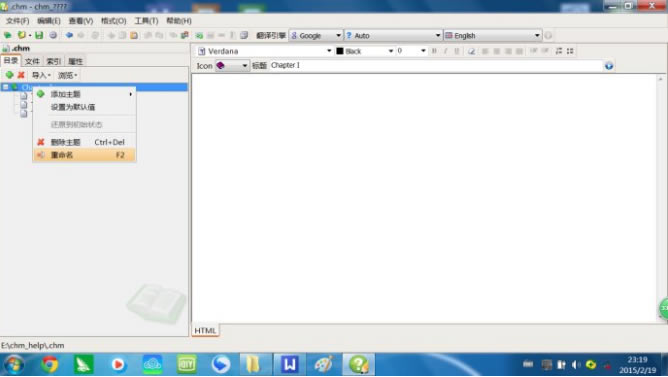This screenshot has height=377, width=668.
Task: Click the round blue icon next to save
Action: (53, 35)
